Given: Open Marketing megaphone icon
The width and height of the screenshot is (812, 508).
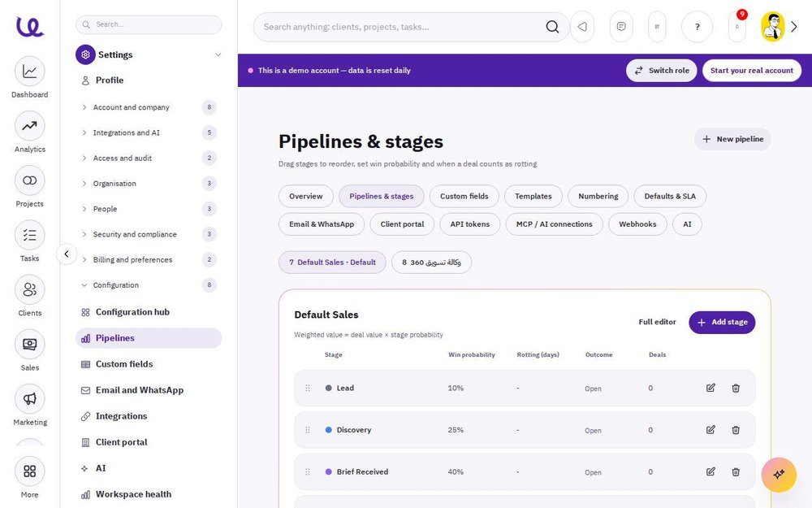Looking at the screenshot, I should 29,398.
